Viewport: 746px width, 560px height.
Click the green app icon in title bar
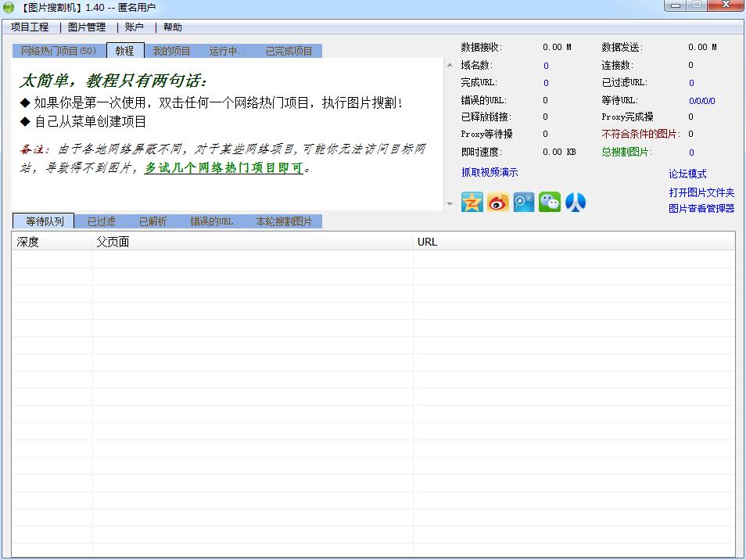pos(9,8)
